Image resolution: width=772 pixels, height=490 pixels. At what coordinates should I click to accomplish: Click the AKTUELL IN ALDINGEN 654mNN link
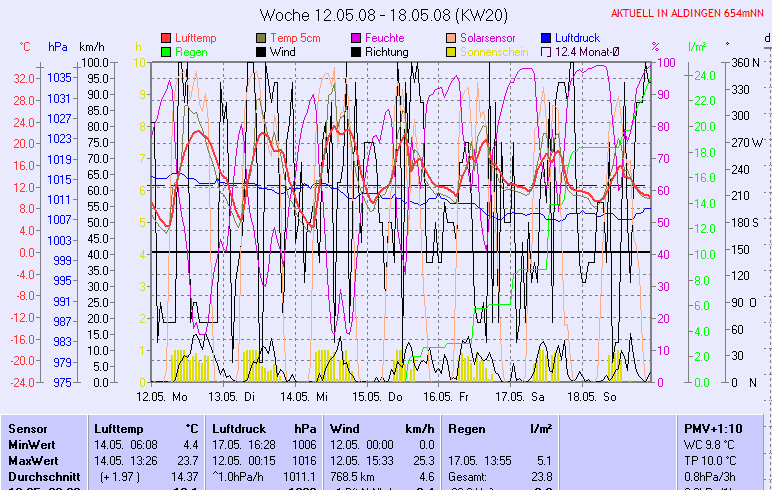point(688,13)
